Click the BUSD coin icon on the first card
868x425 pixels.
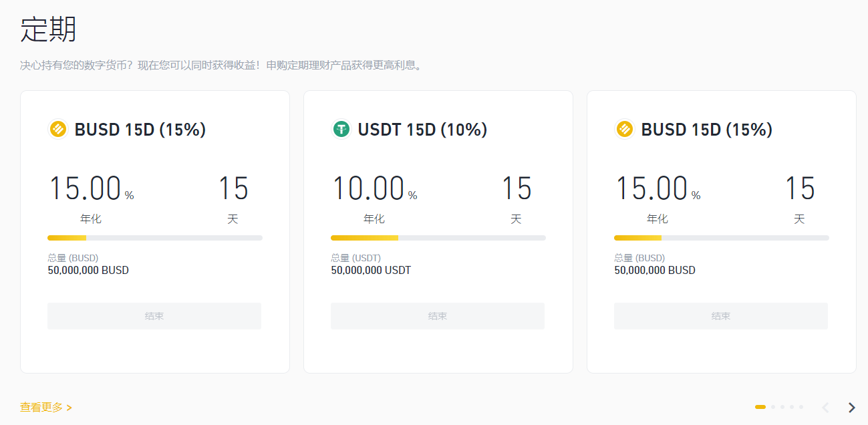point(57,129)
